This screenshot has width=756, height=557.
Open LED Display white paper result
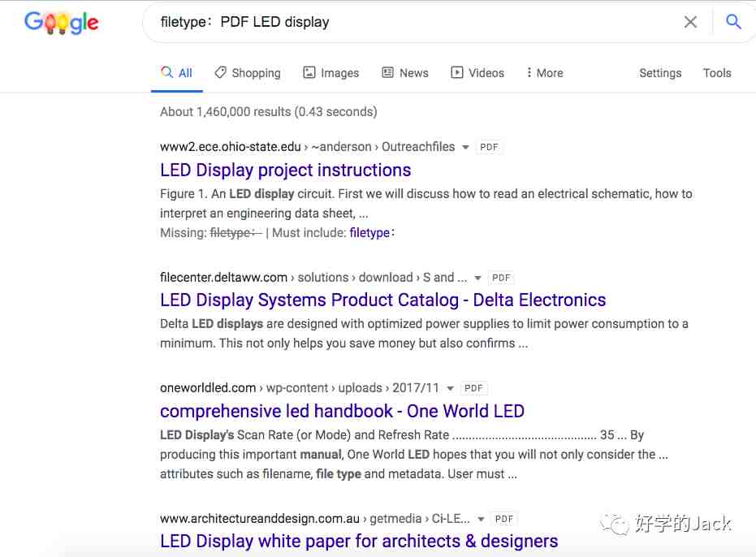tap(358, 542)
